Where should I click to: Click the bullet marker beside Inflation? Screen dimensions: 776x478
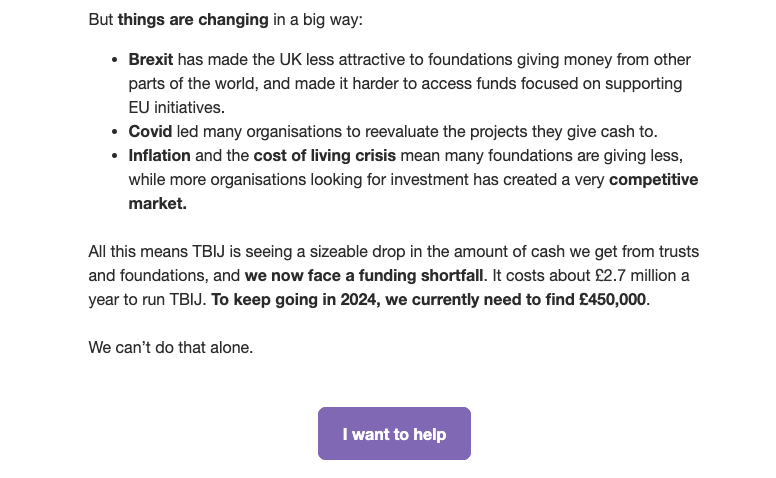pos(117,156)
